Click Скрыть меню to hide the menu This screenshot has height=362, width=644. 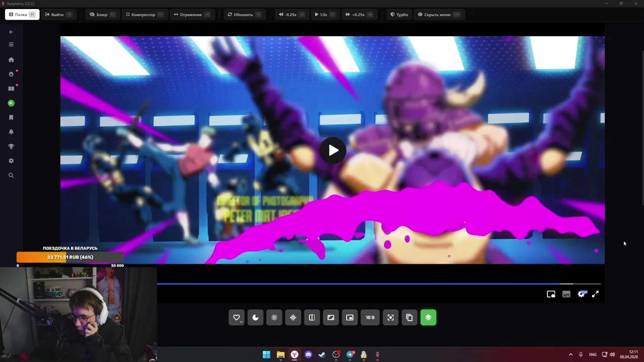point(439,15)
